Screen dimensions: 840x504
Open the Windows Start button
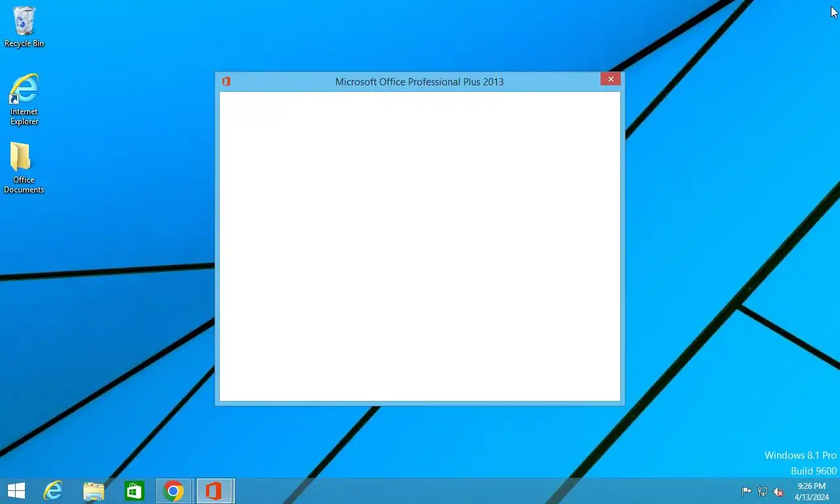[x=16, y=491]
